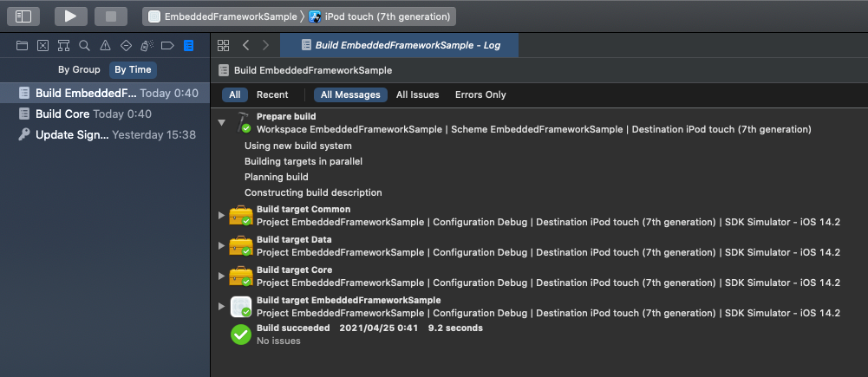Click the 'Build target Common' heading
The image size is (868, 377).
point(303,209)
